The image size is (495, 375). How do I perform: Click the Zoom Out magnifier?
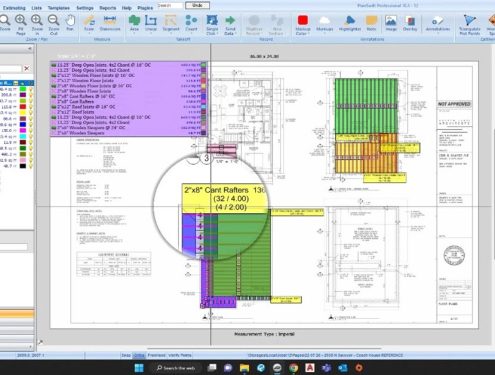click(x=53, y=25)
